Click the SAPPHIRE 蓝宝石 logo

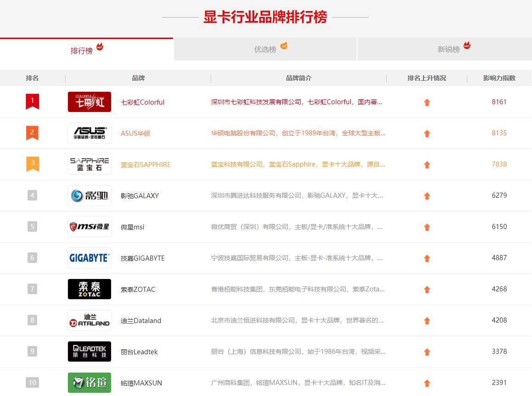(89, 164)
